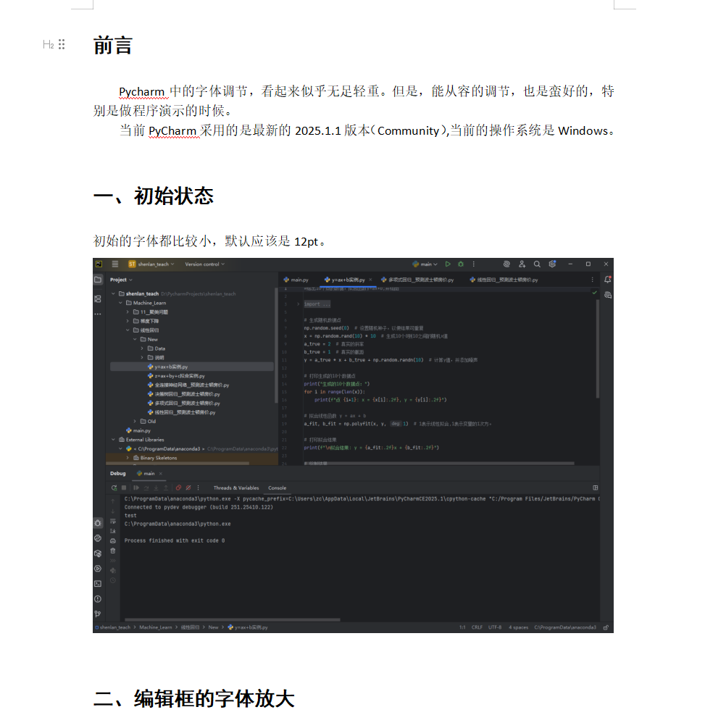Click the green checkmark inspection indicator
Screen dimensions: 705x728
click(594, 292)
